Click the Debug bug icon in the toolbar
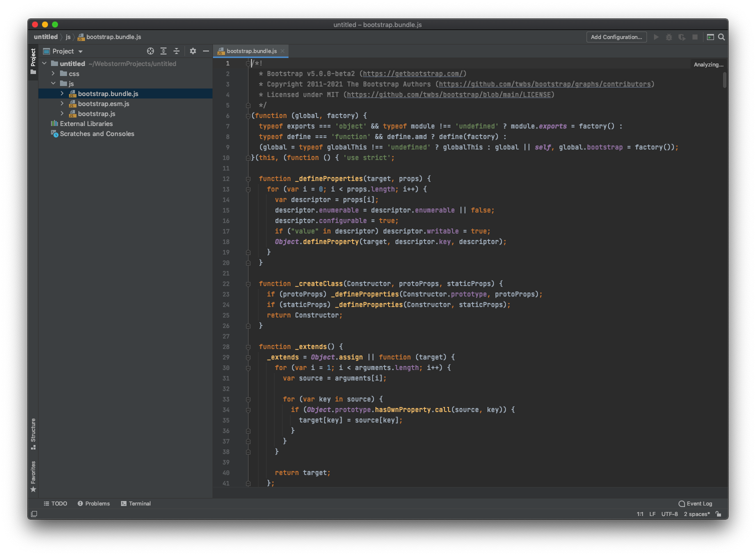756x556 pixels. point(669,37)
